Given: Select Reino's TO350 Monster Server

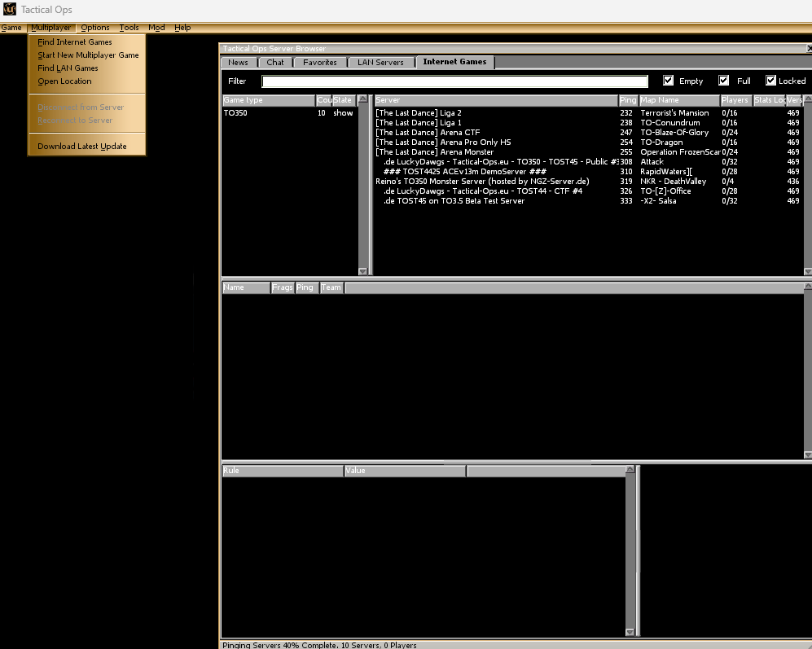Looking at the screenshot, I should (x=588, y=182).
